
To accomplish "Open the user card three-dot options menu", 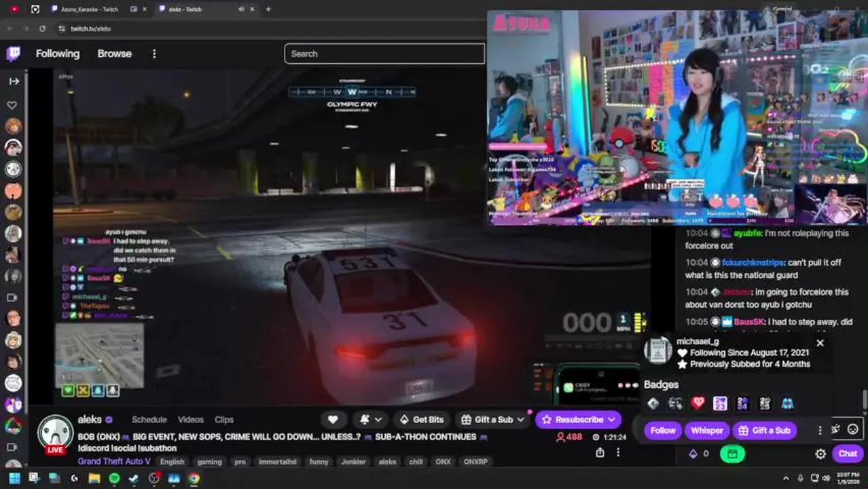I will 820,431.
